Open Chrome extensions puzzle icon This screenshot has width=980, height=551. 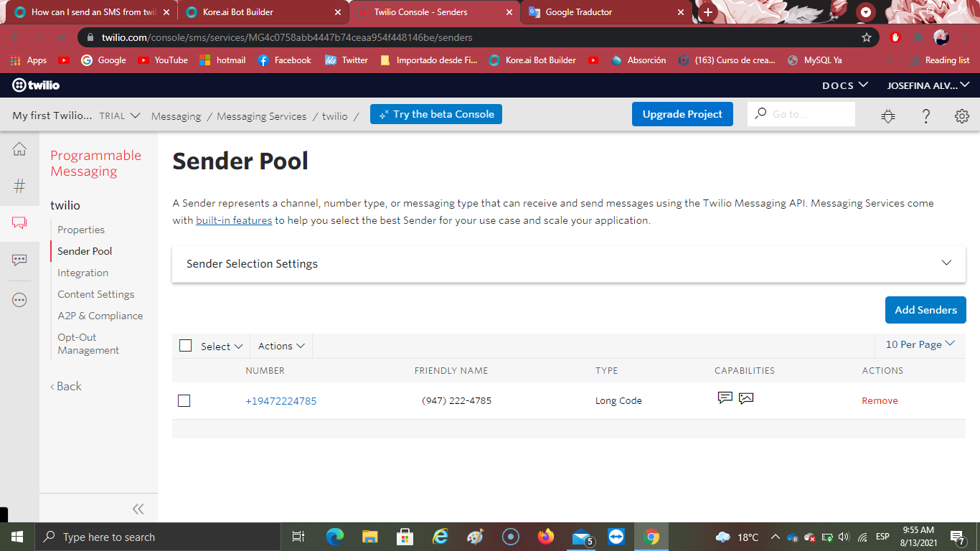(x=918, y=37)
